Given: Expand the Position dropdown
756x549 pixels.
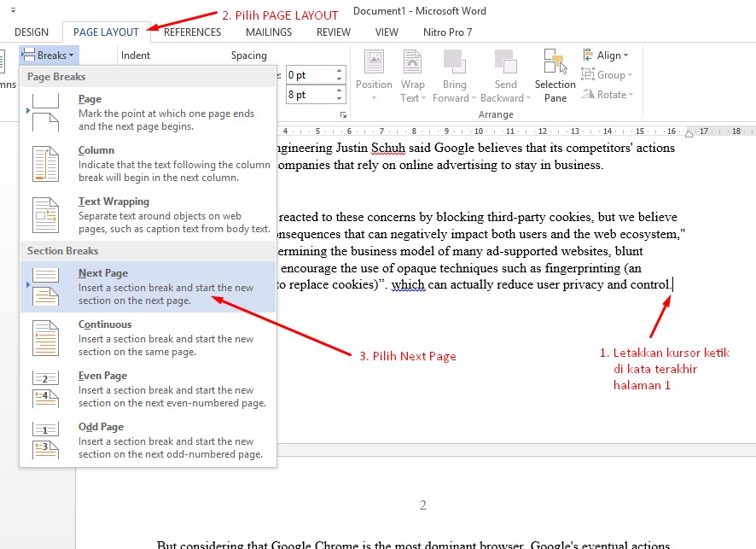Looking at the screenshot, I should point(374,75).
